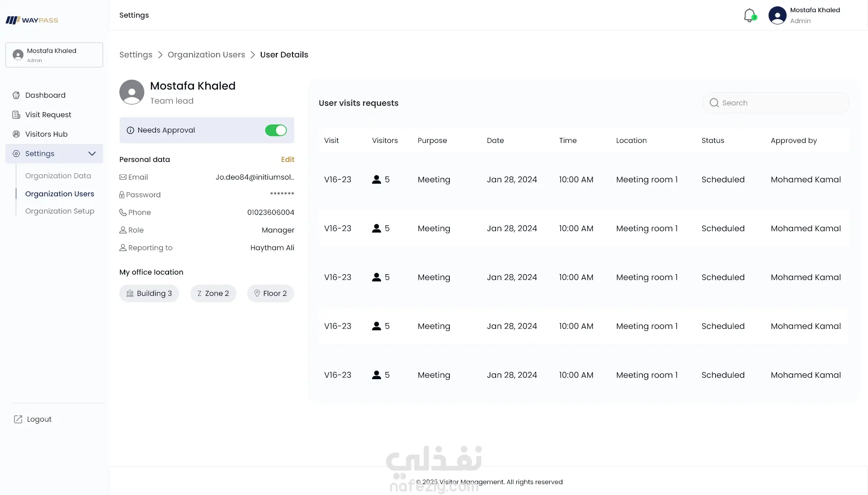Screen dimensions: 868x495
Task: Click the Needs Approval info icon
Action: (x=130, y=130)
